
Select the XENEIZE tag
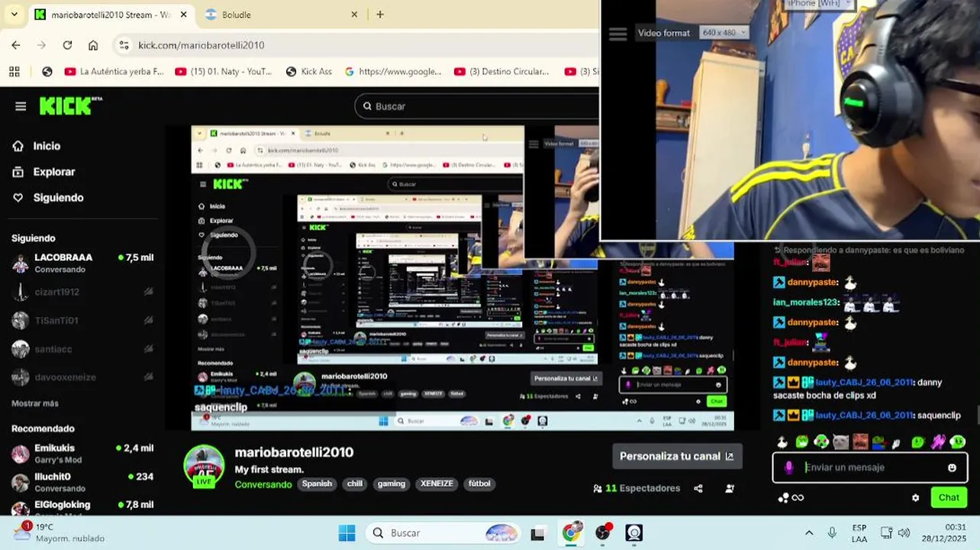point(437,484)
